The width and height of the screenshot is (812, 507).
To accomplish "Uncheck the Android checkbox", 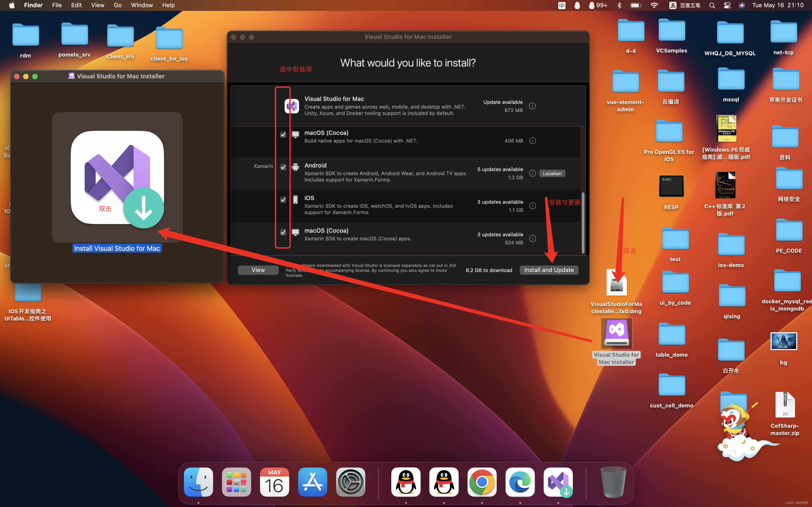I will click(x=283, y=167).
